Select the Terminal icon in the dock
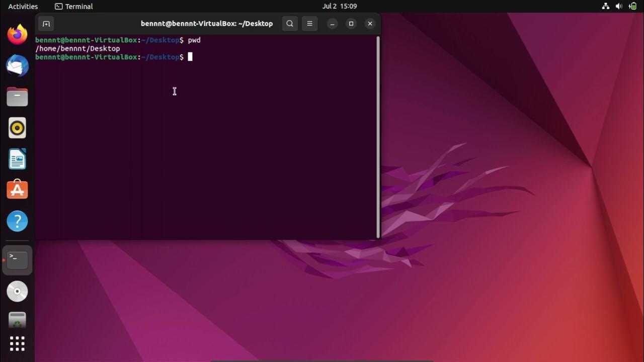Screen dimensions: 644x362 pos(17,260)
